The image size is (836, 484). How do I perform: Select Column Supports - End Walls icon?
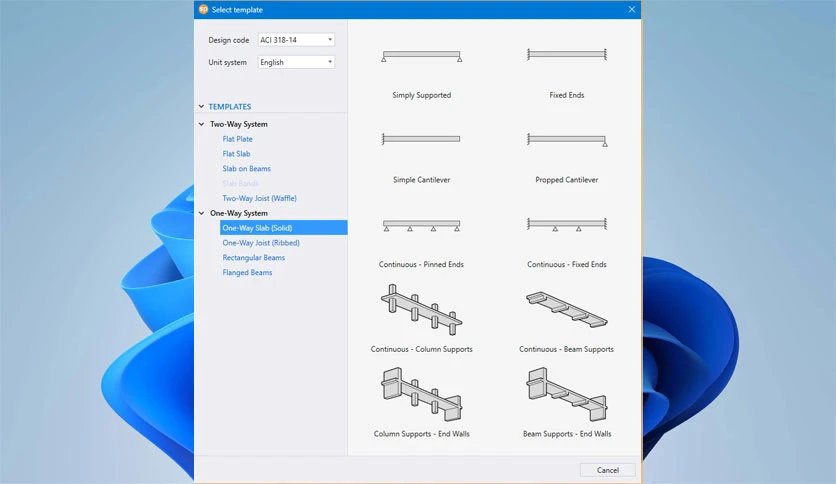[421, 395]
